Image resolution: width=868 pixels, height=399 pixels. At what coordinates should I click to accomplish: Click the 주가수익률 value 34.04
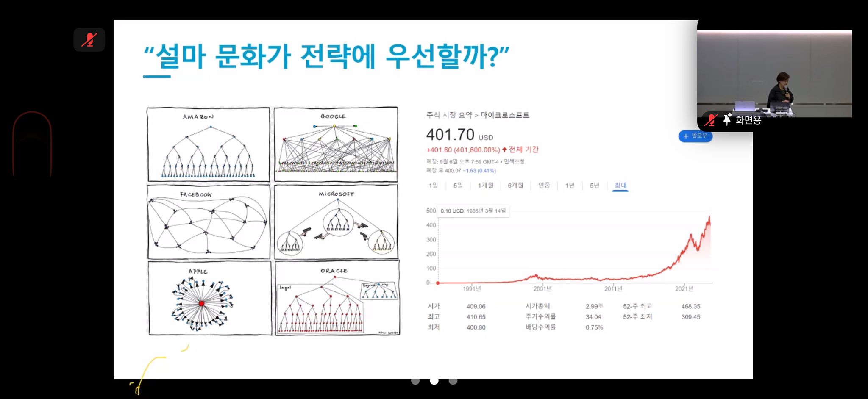click(593, 317)
